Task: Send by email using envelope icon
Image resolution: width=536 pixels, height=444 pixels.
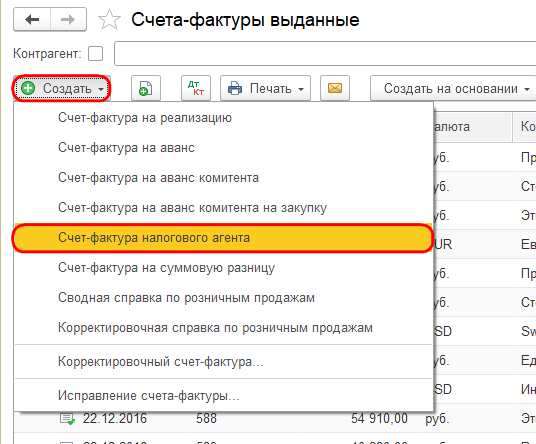Action: [335, 89]
